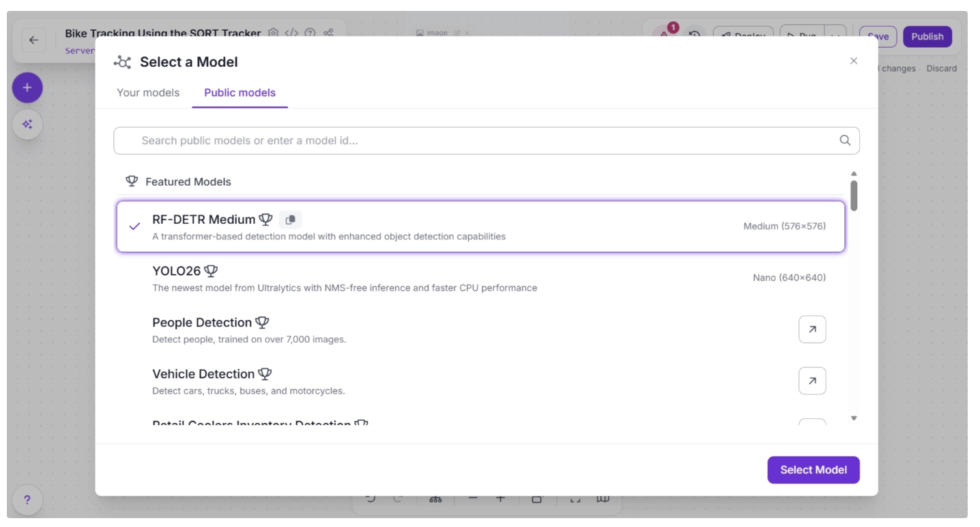Viewport: 980px width, 527px height.
Task: Select the People Detection model
Action: [480, 329]
